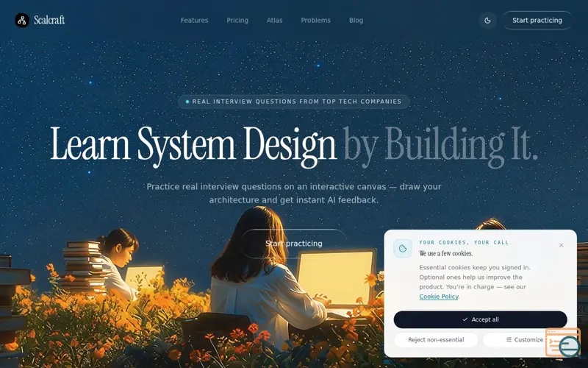Visit the Blog from the navigation
Screen dimensions: 588x368
point(356,21)
